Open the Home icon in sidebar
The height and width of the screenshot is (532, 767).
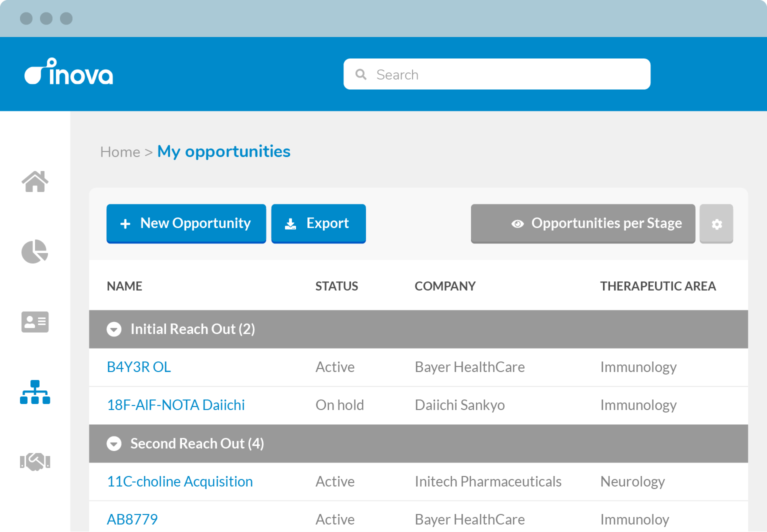pos(35,181)
